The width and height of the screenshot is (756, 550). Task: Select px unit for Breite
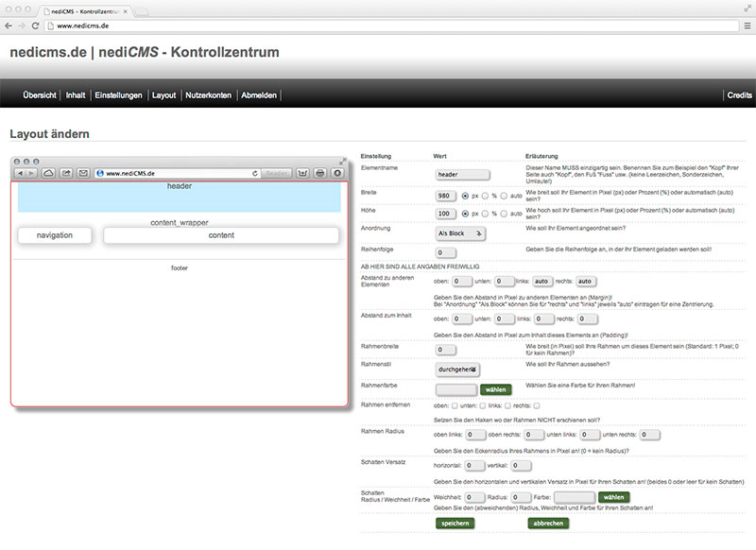coord(465,197)
